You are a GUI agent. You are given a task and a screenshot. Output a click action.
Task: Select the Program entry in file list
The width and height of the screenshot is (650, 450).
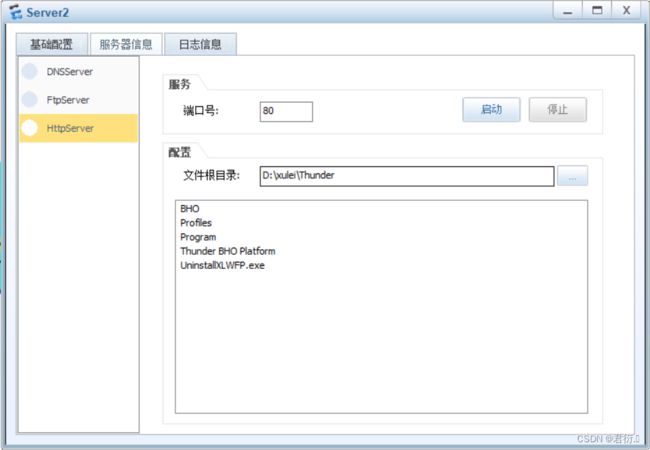[198, 237]
